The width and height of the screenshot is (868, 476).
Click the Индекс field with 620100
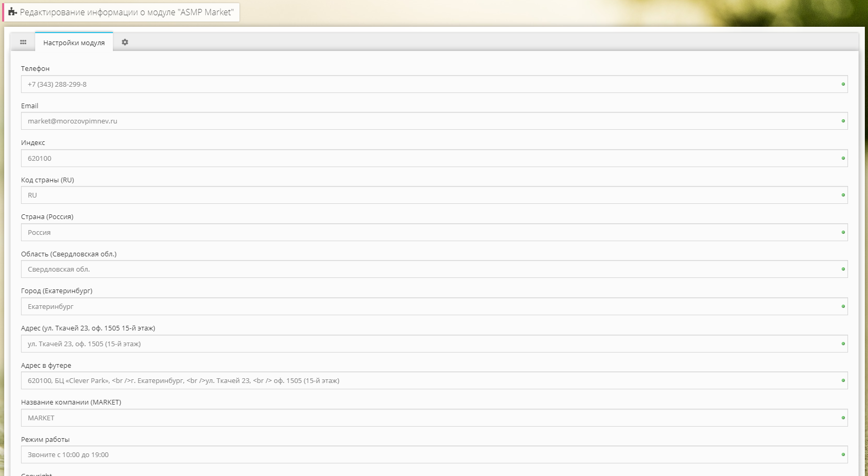[434, 158]
